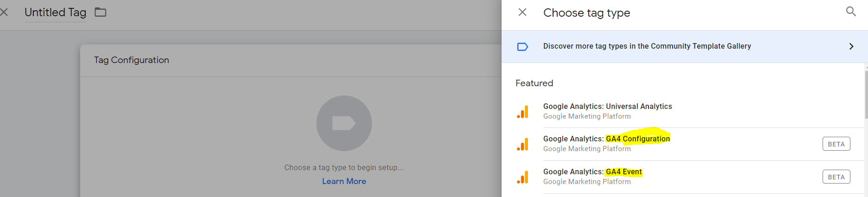Close the Choose tag type panel

[x=522, y=12]
